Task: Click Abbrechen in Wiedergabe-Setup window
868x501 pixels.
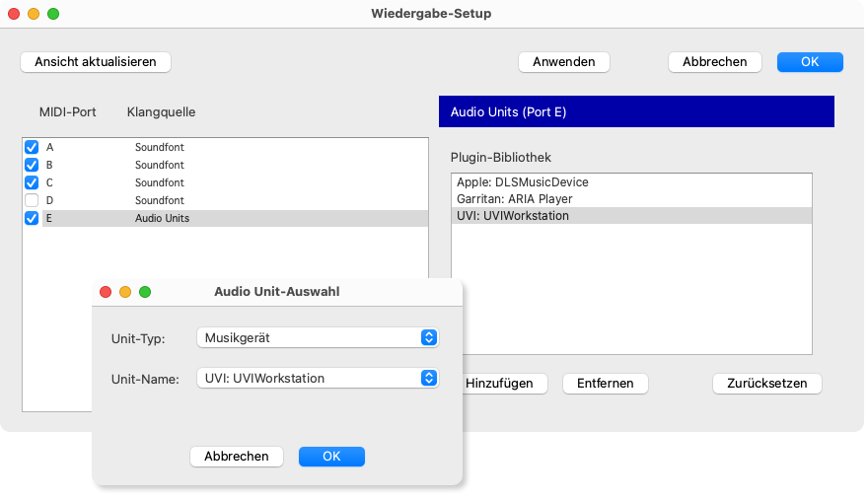Action: (715, 61)
